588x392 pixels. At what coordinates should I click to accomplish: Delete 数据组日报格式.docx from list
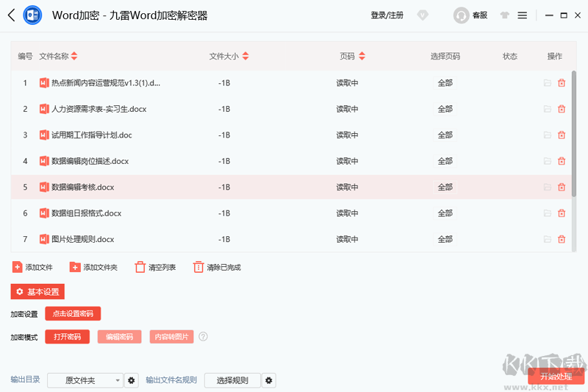tap(562, 213)
